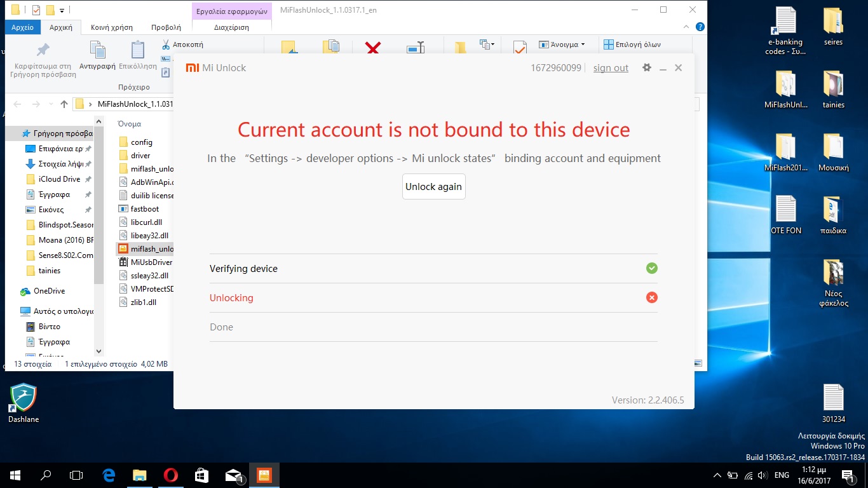Open the Windows Store taskbar icon

coord(201,475)
